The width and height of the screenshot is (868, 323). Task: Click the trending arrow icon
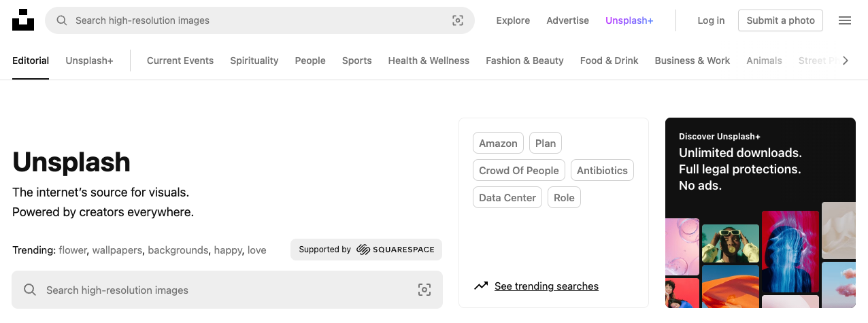(481, 286)
